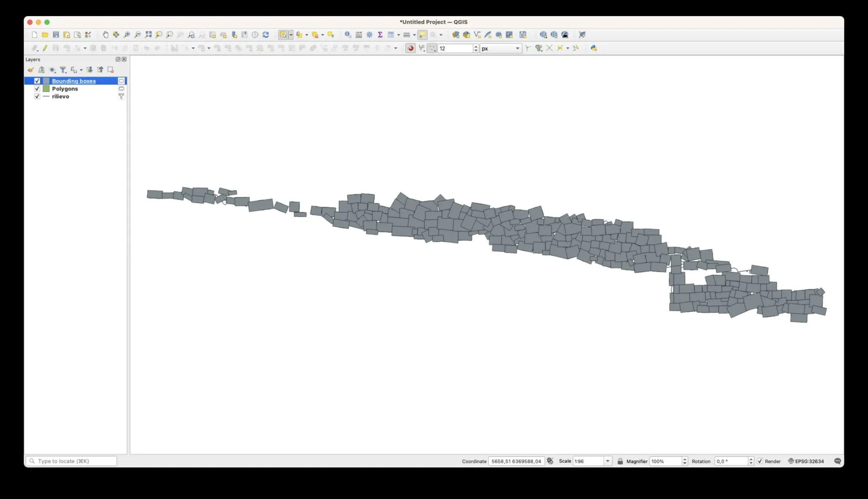Screen dimensions: 868x499
Task: Hide the Bounding boxes layer
Action: [37, 81]
